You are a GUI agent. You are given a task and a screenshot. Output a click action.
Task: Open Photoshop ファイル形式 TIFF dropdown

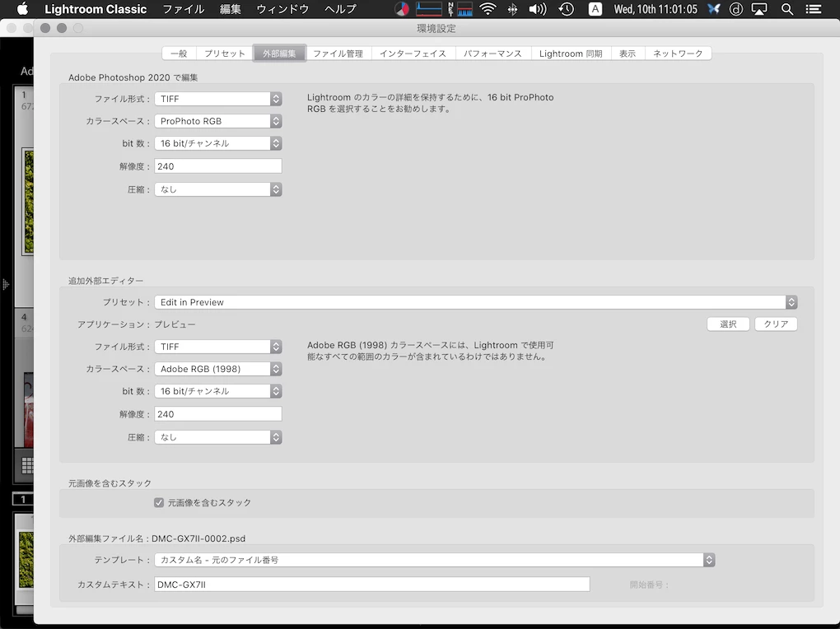pos(218,99)
